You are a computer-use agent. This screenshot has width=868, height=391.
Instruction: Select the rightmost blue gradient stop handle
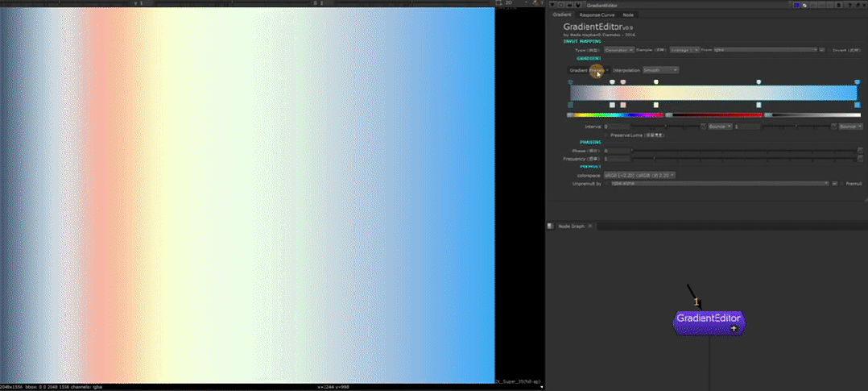tap(858, 82)
